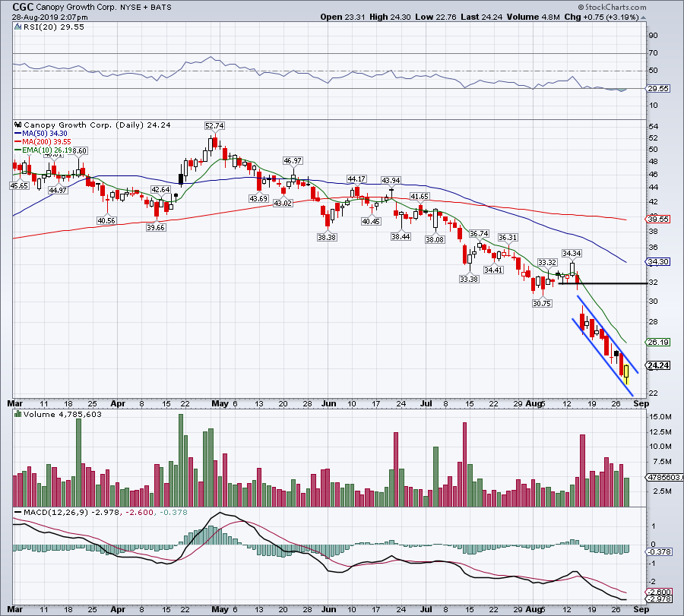
Task: Click the 24.24 last price tag on right axis
Action: (x=658, y=365)
